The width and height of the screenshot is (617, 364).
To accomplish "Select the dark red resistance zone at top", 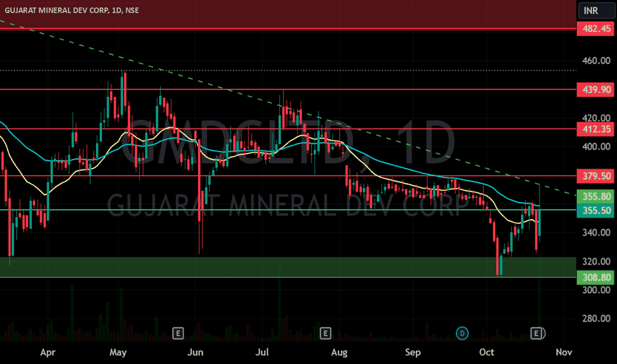I will pyautogui.click(x=288, y=14).
